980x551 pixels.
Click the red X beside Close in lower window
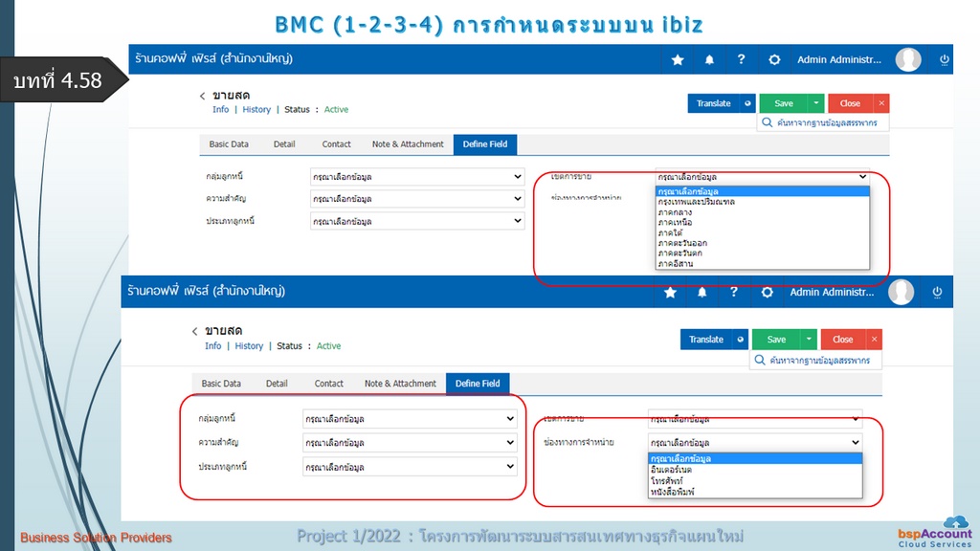[874, 340]
